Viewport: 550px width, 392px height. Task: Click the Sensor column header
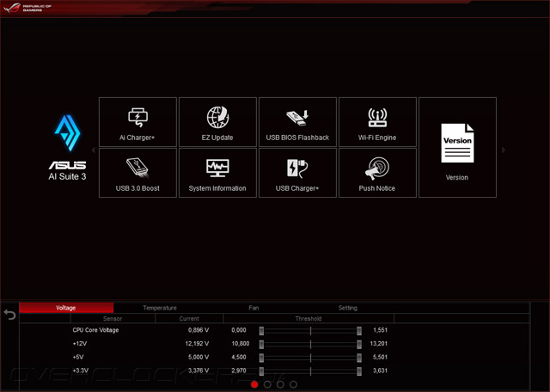(x=113, y=319)
